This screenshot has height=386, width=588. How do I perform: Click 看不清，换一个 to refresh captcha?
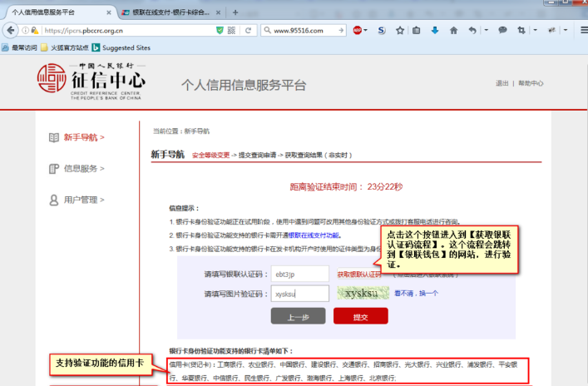coord(416,293)
